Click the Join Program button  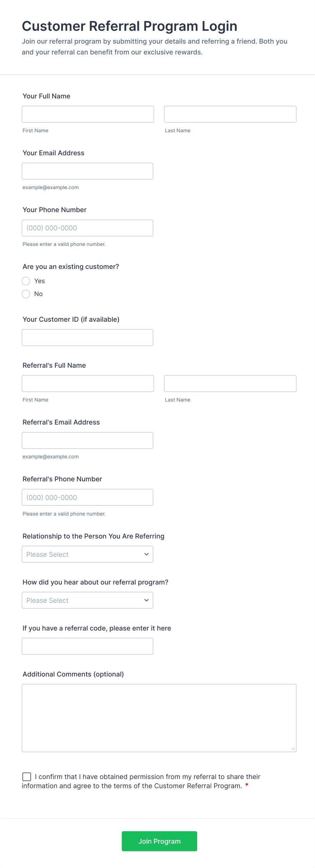pos(159,841)
